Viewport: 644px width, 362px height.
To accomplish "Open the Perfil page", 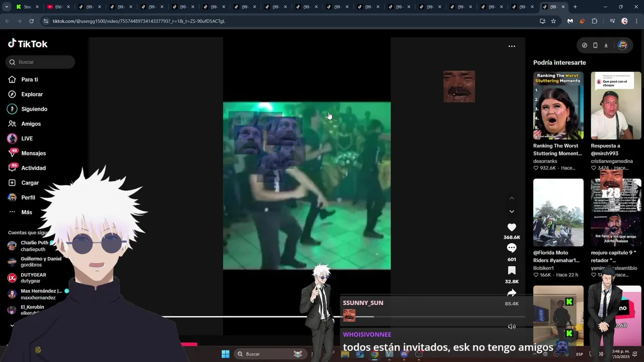I will point(28,198).
